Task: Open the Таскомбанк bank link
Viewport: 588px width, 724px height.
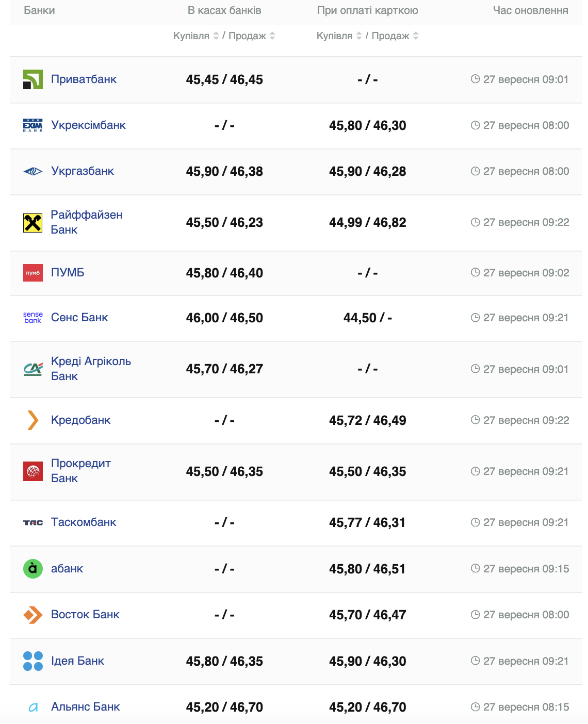Action: coord(84,522)
